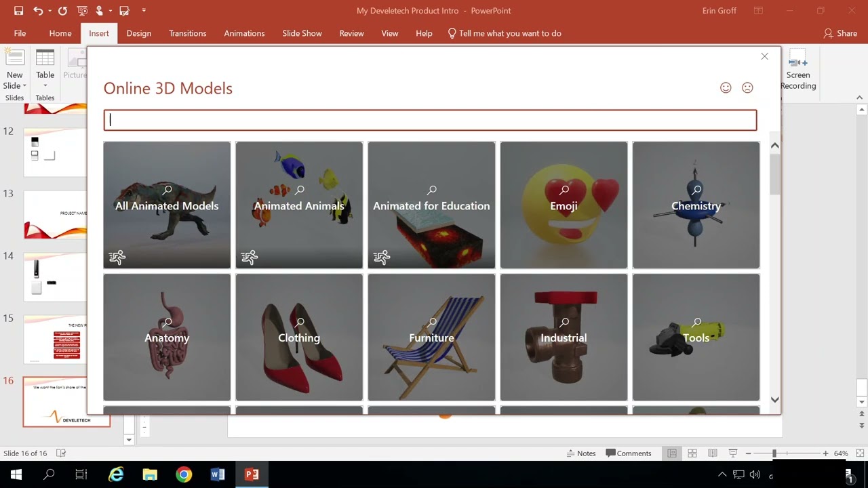Open the Windows Start menu

pos(16,474)
